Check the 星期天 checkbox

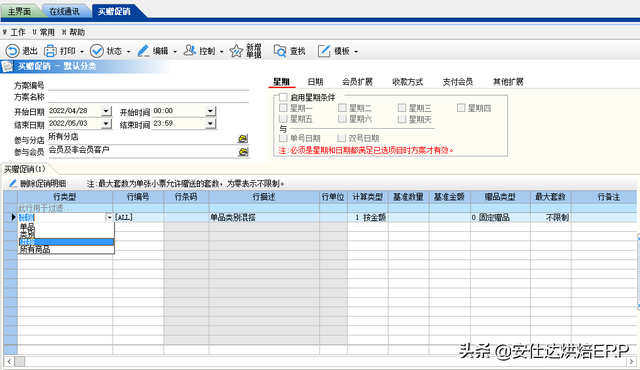[402, 119]
